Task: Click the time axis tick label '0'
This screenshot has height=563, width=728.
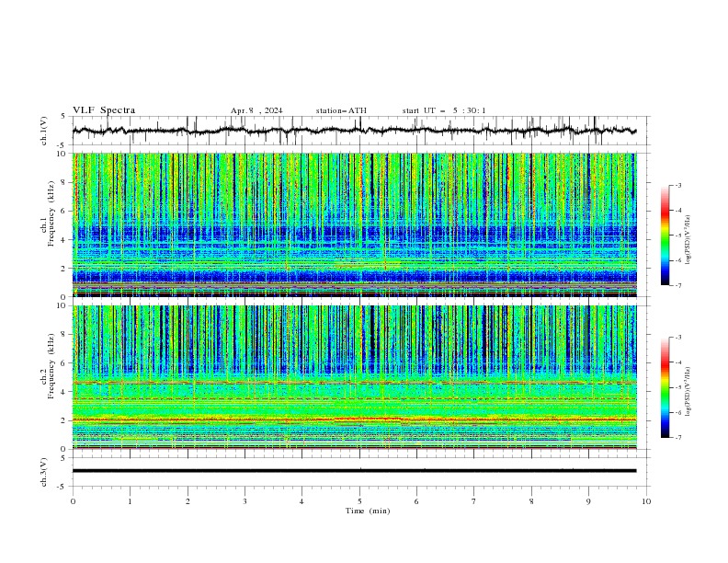Action: pyautogui.click(x=73, y=501)
